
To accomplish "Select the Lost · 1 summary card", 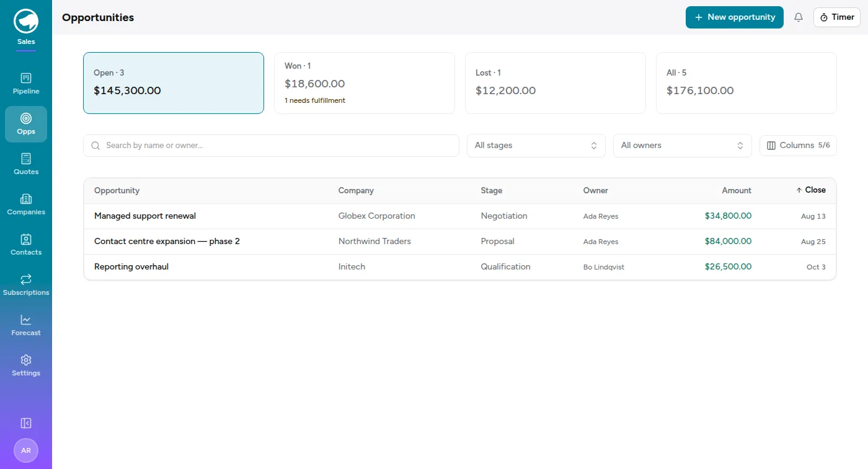I will click(556, 83).
